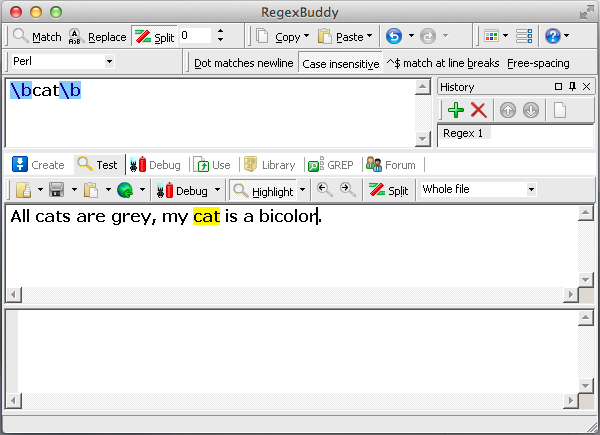This screenshot has height=435, width=600.
Task: Click the split limit number field
Action: pyautogui.click(x=196, y=36)
